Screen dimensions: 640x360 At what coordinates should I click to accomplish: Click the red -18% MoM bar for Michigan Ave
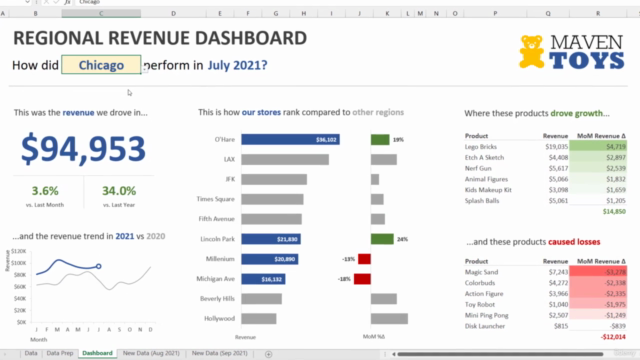362,279
